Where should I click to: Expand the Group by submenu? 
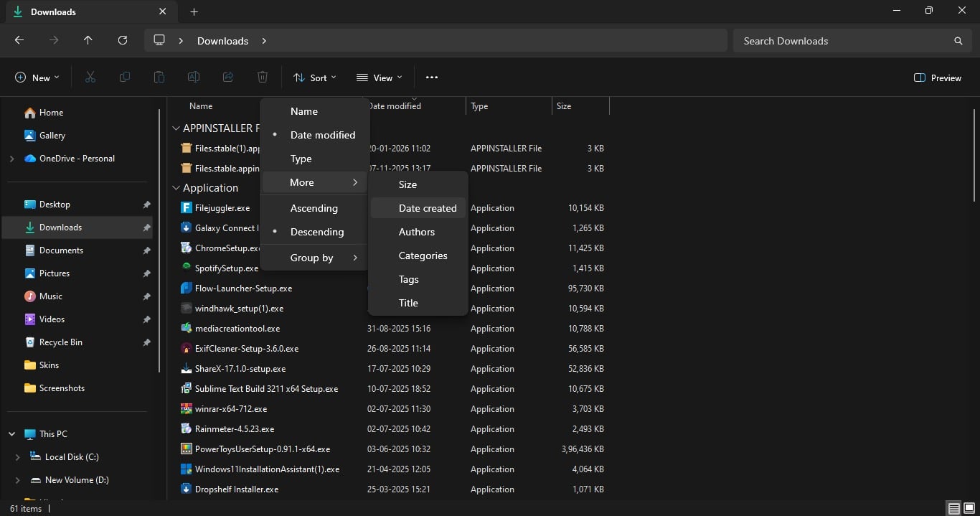point(315,258)
